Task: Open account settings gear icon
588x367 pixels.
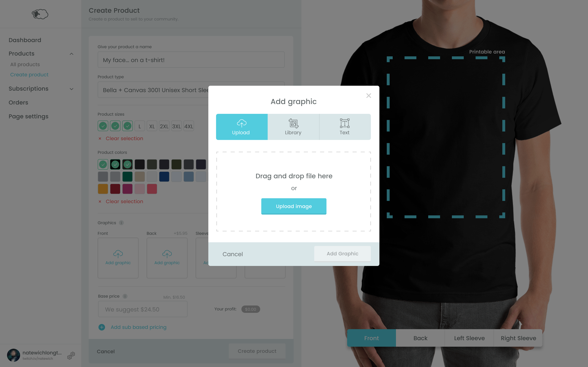Action: (71, 356)
